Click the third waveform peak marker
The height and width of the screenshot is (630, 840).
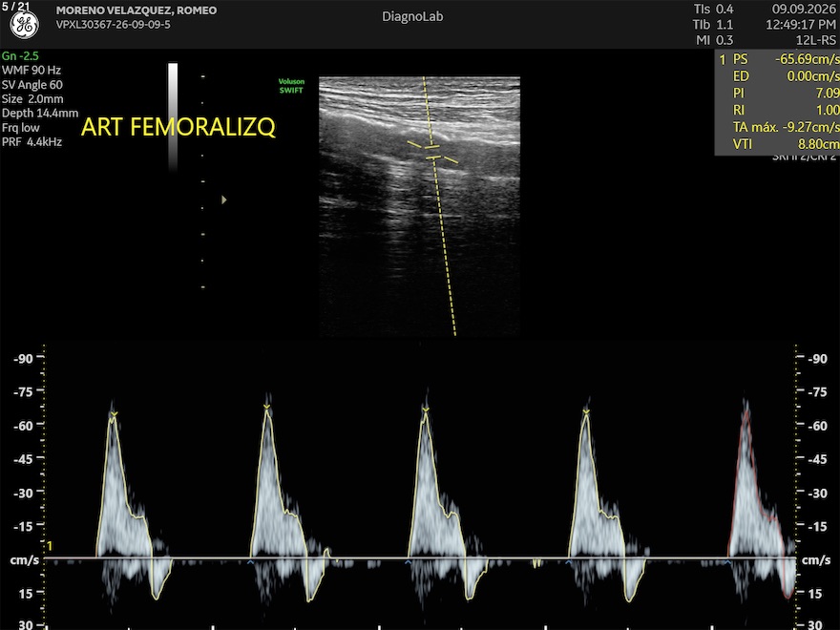point(426,409)
